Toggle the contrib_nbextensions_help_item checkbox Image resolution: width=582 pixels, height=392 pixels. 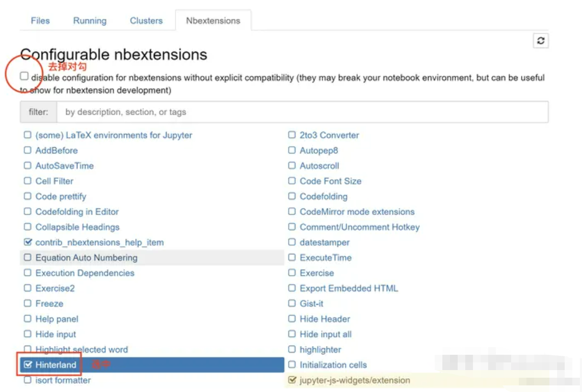(x=28, y=242)
